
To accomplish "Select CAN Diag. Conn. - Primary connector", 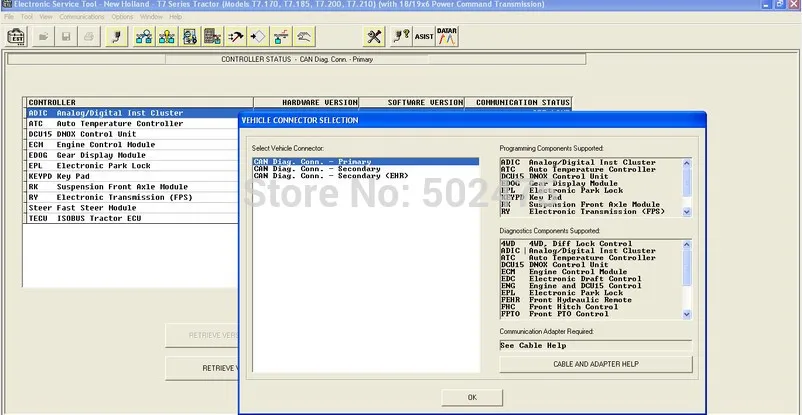I will click(x=366, y=162).
